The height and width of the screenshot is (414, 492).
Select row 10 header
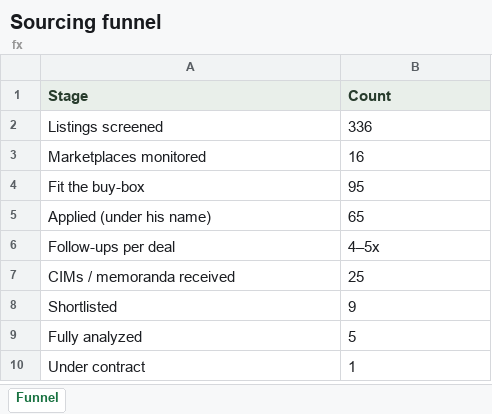pos(20,366)
